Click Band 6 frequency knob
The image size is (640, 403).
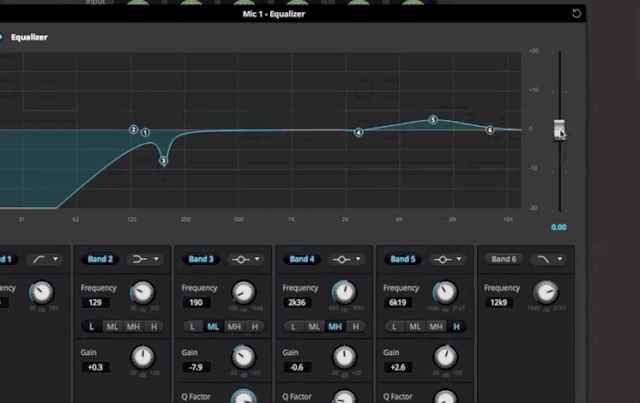pos(546,292)
